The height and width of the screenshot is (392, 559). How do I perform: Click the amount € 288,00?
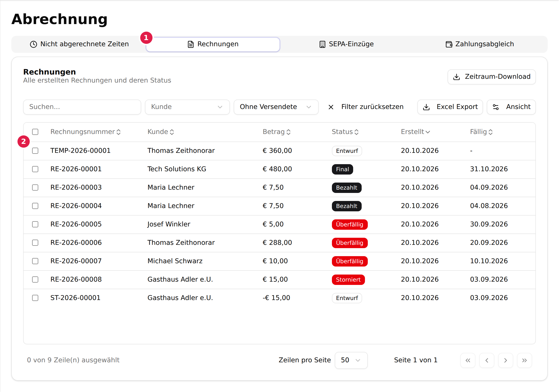pos(277,243)
